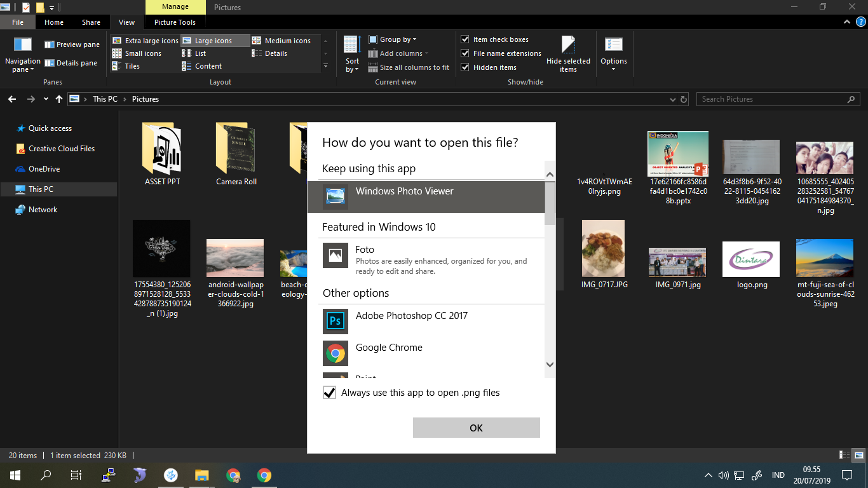
Task: Open the Windows Start menu
Action: 15,475
